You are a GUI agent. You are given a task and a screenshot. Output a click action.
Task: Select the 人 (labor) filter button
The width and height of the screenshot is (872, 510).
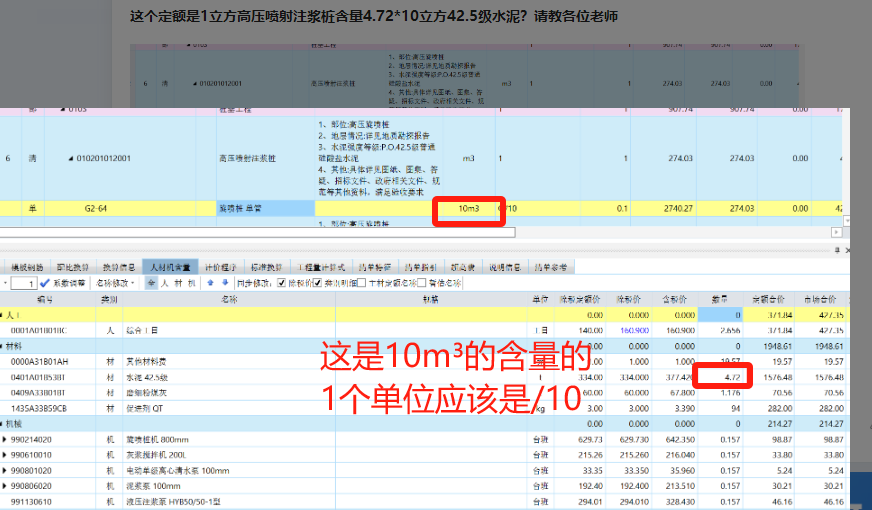click(165, 283)
